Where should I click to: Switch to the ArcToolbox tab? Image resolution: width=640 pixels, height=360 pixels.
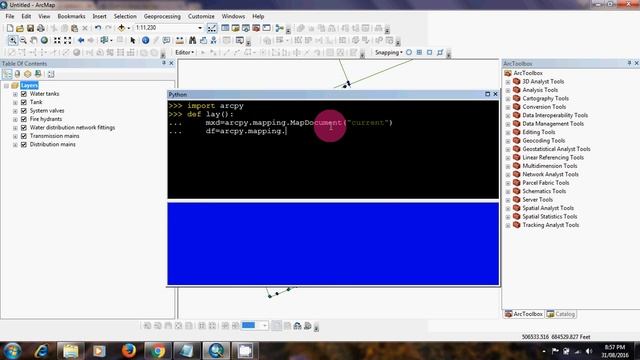tap(524, 314)
